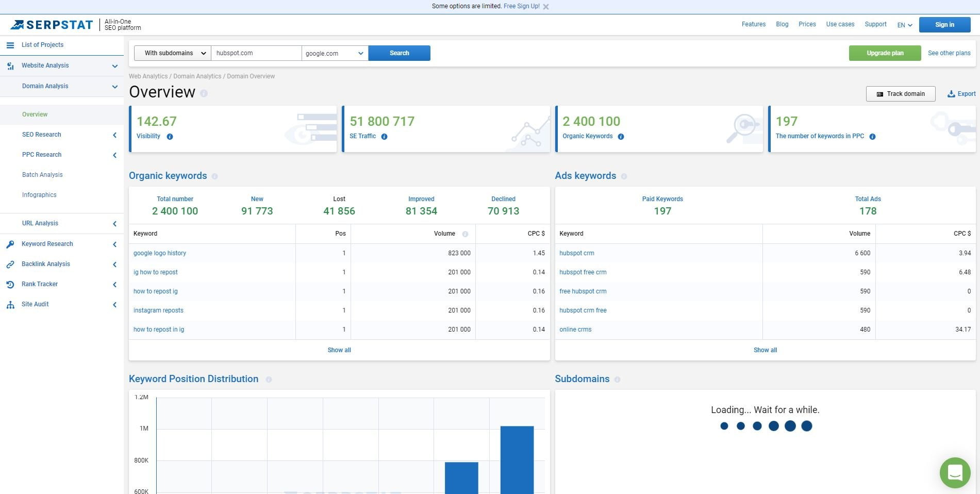This screenshot has width=980, height=494.
Task: Click the Serpstat logo
Action: (x=52, y=25)
